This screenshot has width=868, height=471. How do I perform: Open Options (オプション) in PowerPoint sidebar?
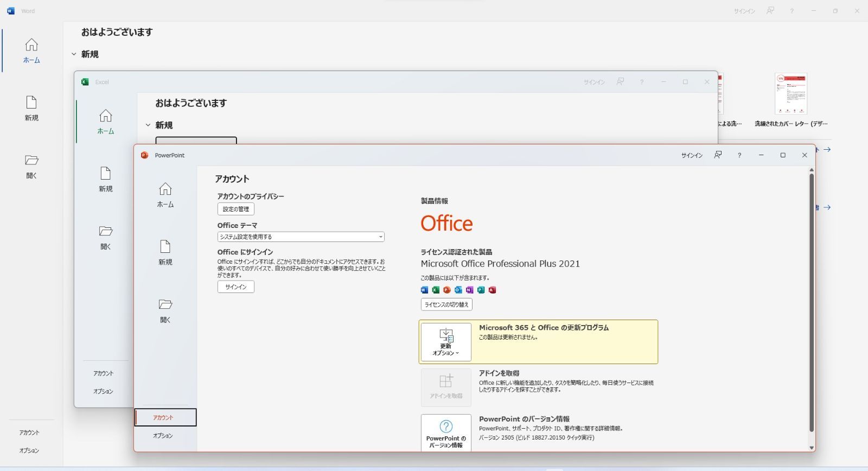click(x=163, y=435)
